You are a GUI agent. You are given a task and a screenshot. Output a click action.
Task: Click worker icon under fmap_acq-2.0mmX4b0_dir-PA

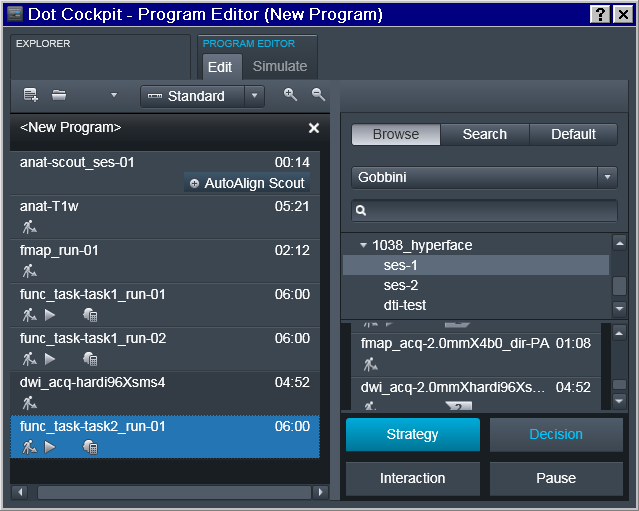pyautogui.click(x=370, y=364)
